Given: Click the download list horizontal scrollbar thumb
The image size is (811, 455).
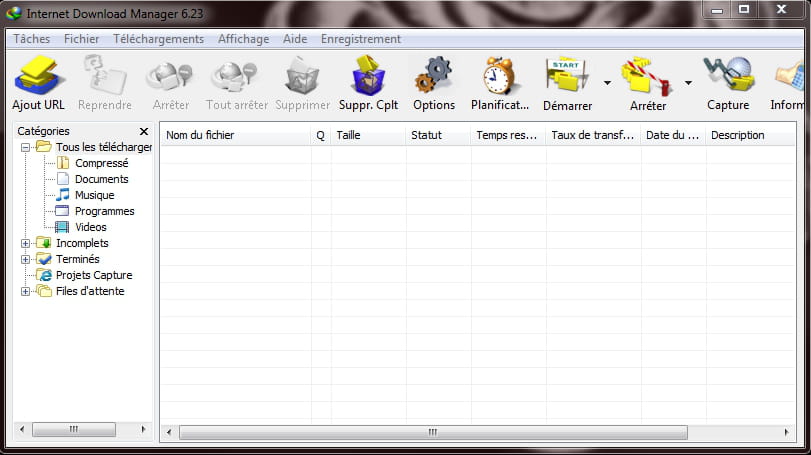Looking at the screenshot, I should pos(433,432).
